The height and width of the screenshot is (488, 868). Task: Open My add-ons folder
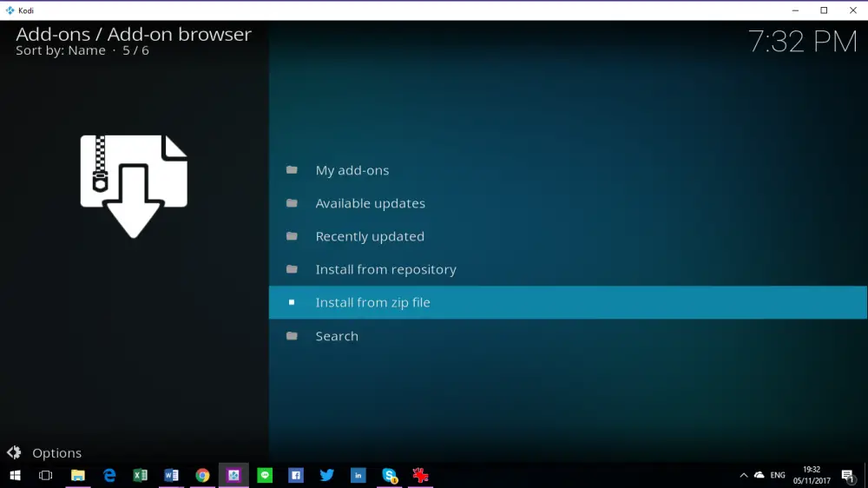[x=568, y=170]
